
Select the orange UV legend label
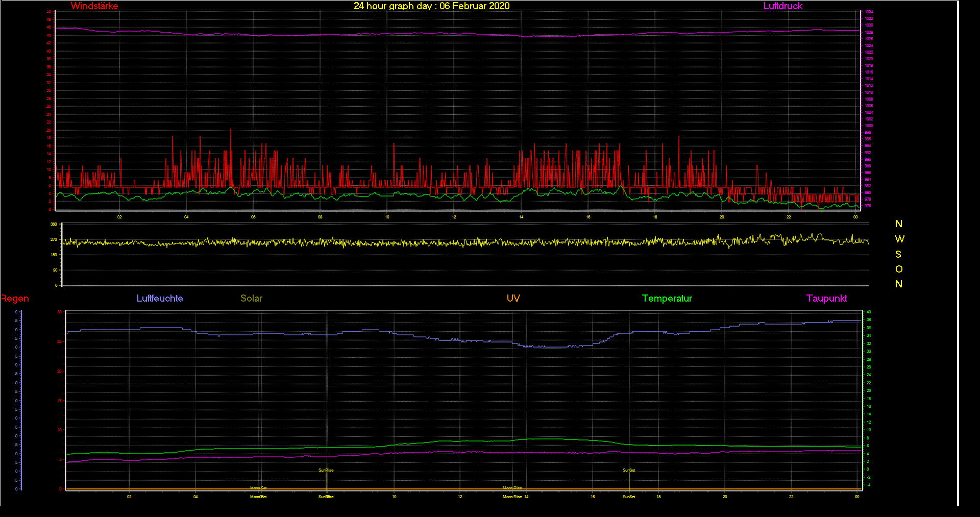point(513,298)
